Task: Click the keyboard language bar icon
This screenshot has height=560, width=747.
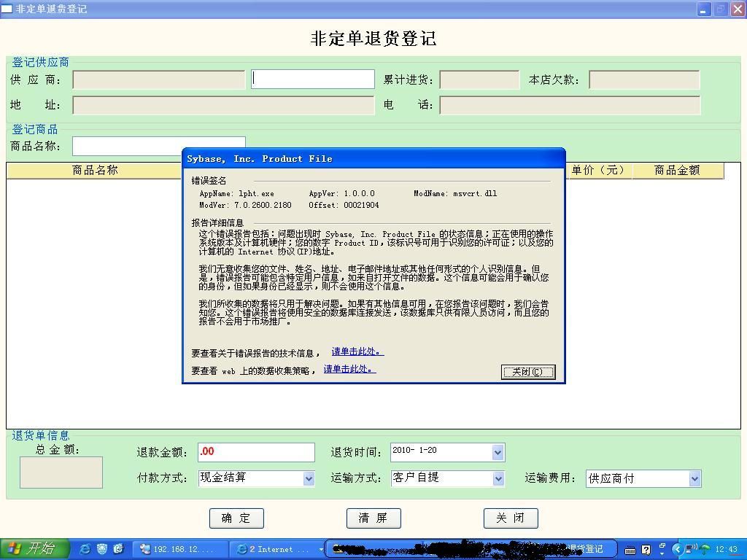Action: coord(630,550)
